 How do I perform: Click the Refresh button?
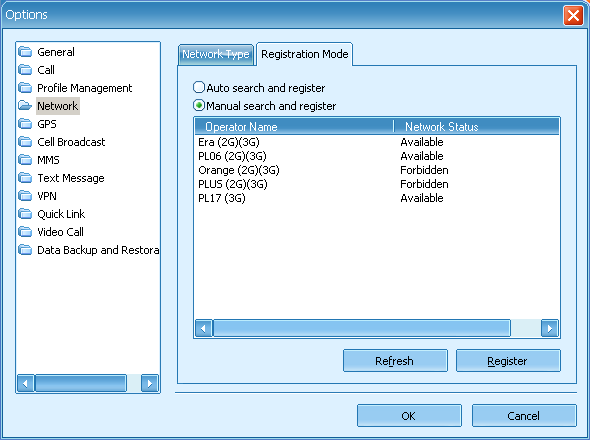395,361
